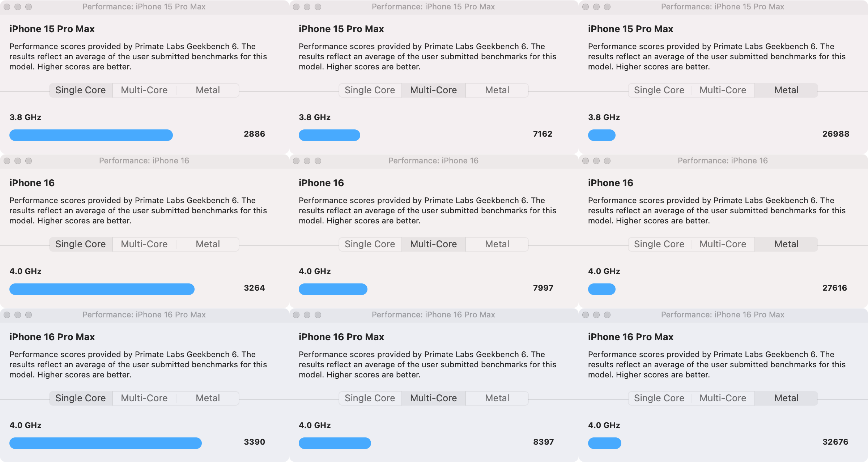This screenshot has width=868, height=462.
Task: Close the iPhone 15 Pro Max window scoring 2886
Action: pyautogui.click(x=7, y=7)
